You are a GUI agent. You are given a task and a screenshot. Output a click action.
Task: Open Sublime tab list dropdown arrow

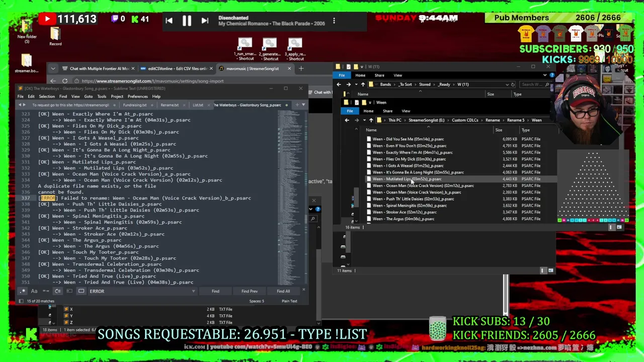[303, 105]
